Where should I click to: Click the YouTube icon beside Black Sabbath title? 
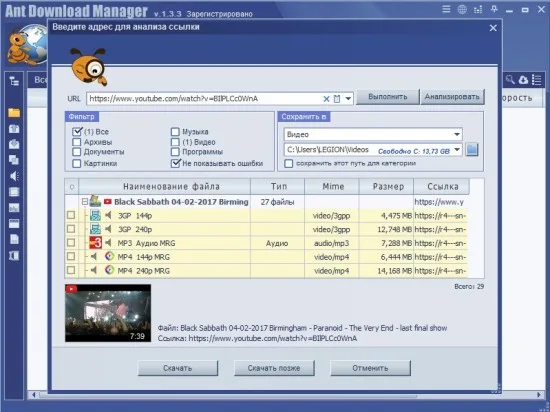(x=107, y=202)
